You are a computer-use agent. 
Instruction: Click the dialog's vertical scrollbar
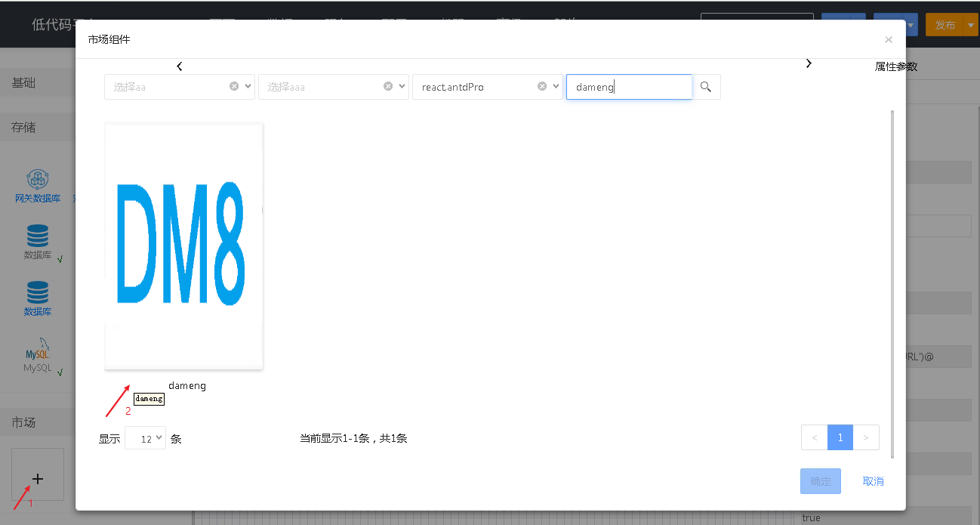tap(893, 283)
